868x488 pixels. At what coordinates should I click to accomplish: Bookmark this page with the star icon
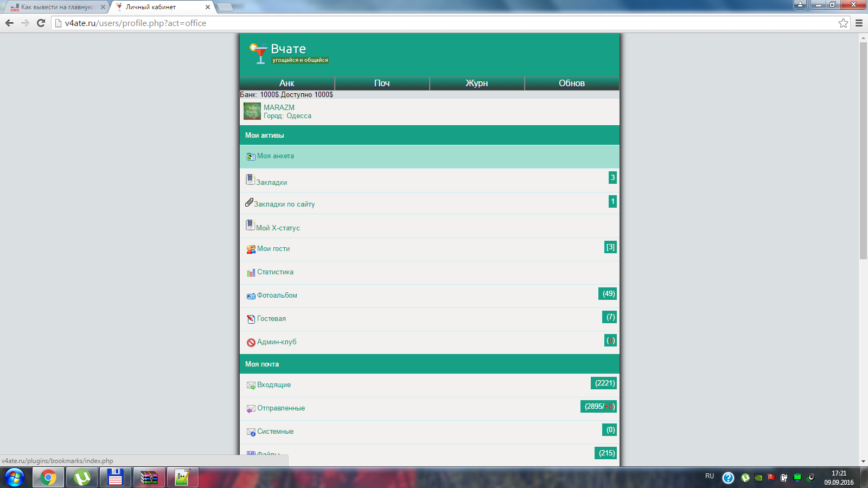point(843,23)
